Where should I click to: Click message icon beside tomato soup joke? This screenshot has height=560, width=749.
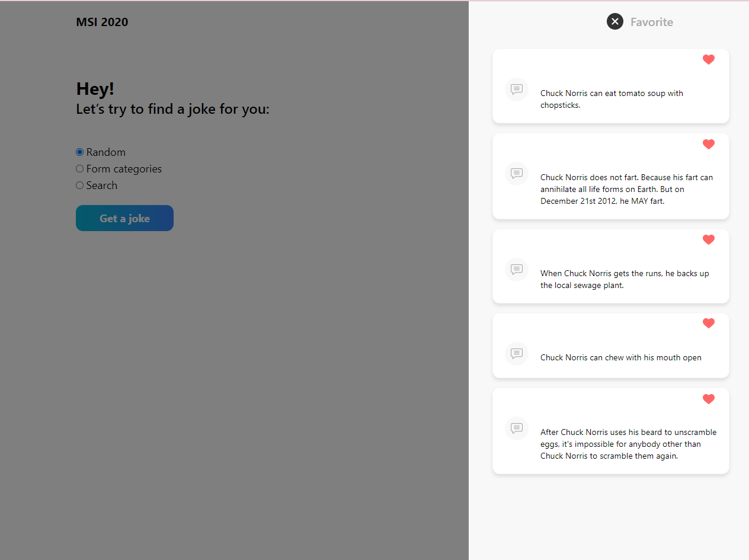tap(517, 89)
